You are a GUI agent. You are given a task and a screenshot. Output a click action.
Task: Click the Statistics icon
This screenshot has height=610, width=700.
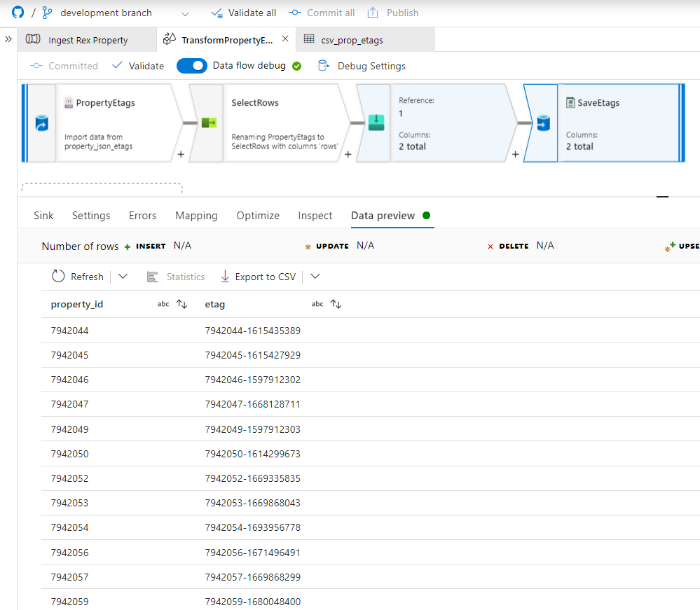click(x=152, y=276)
